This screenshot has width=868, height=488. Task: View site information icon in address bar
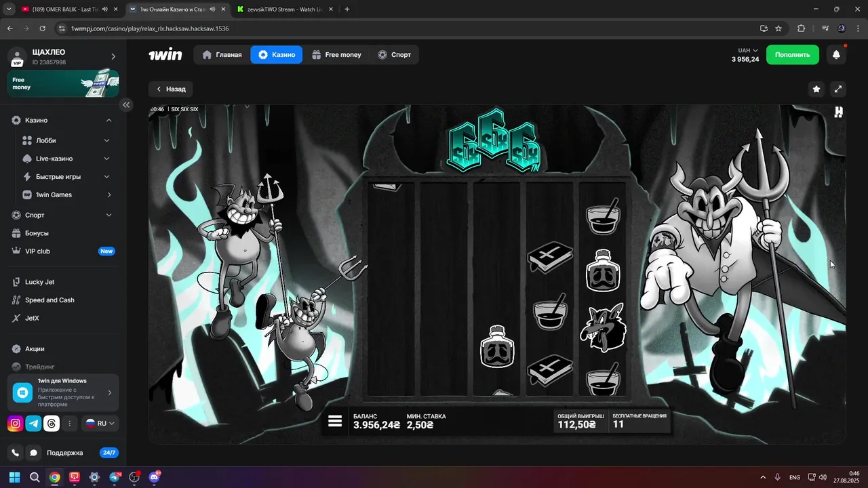point(62,28)
